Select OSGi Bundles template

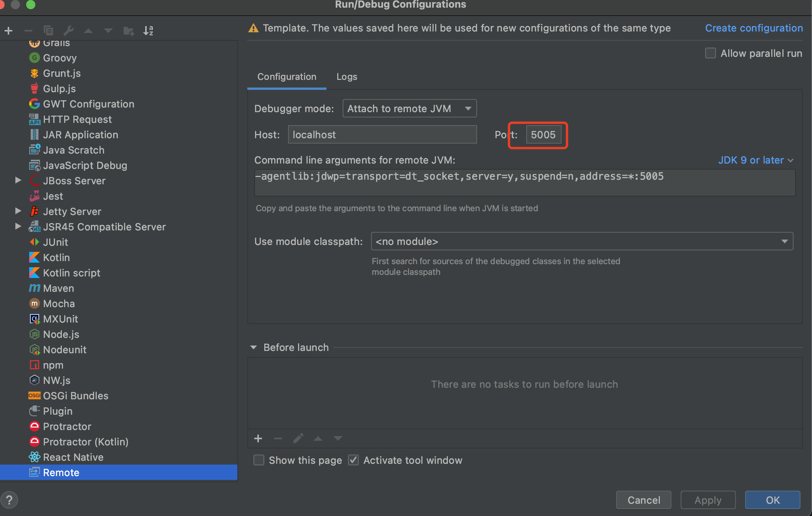click(x=76, y=396)
